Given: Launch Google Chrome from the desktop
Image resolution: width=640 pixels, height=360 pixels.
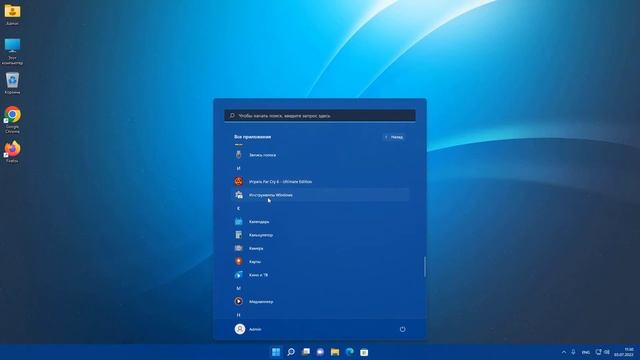Looking at the screenshot, I should [12, 120].
